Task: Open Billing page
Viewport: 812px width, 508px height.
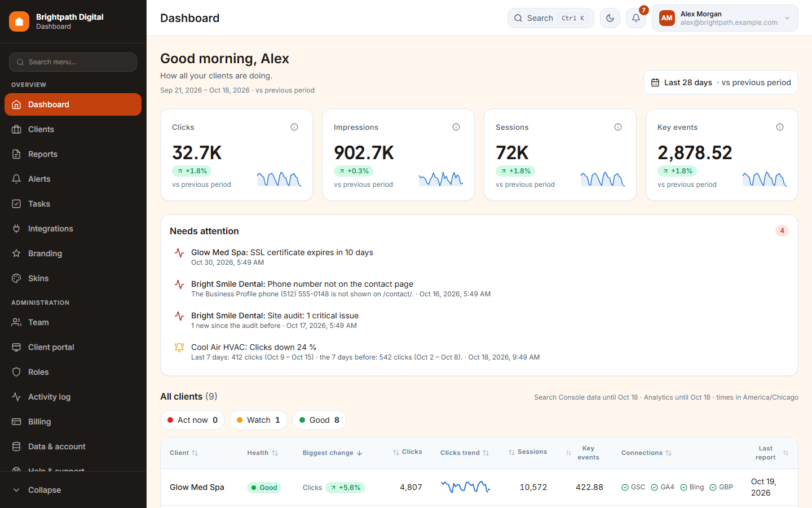Action: point(73,422)
